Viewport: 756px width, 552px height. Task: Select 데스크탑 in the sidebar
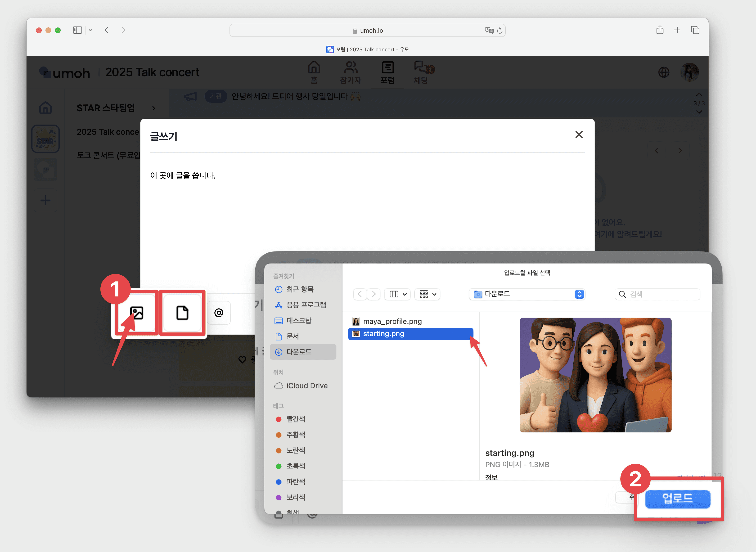[298, 320]
